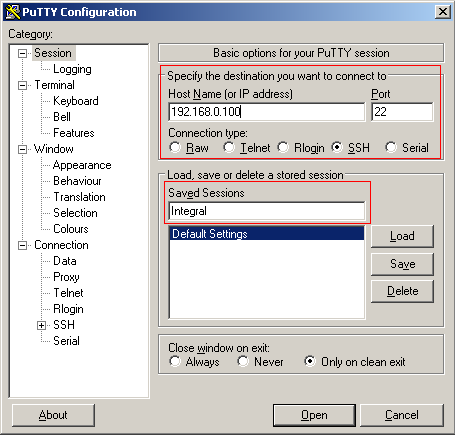Go to the Proxy settings category
Image resolution: width=455 pixels, height=435 pixels.
point(66,277)
